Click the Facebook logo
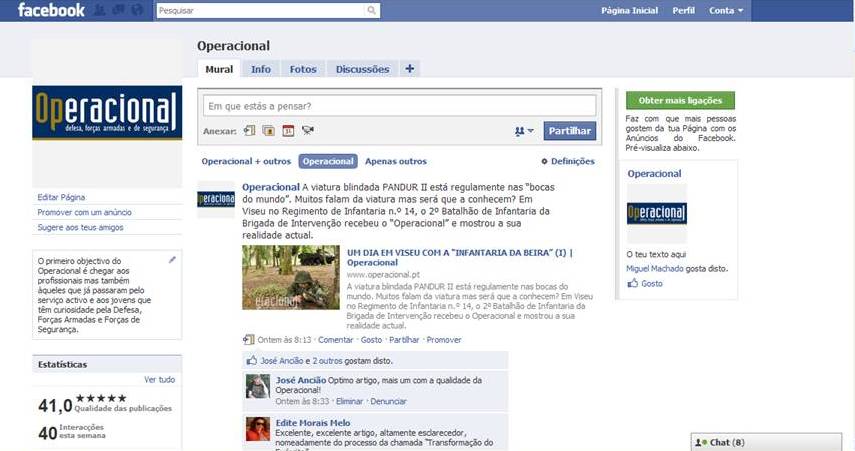The image size is (855, 451). [x=51, y=10]
